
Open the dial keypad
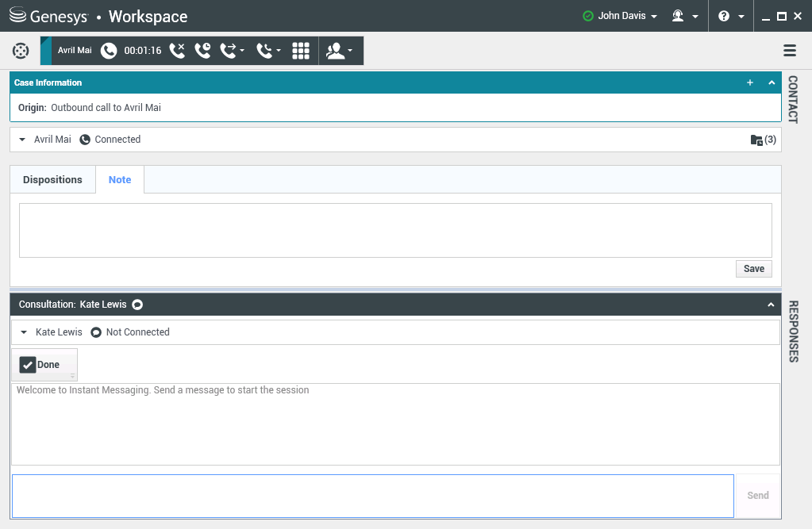[301, 51]
